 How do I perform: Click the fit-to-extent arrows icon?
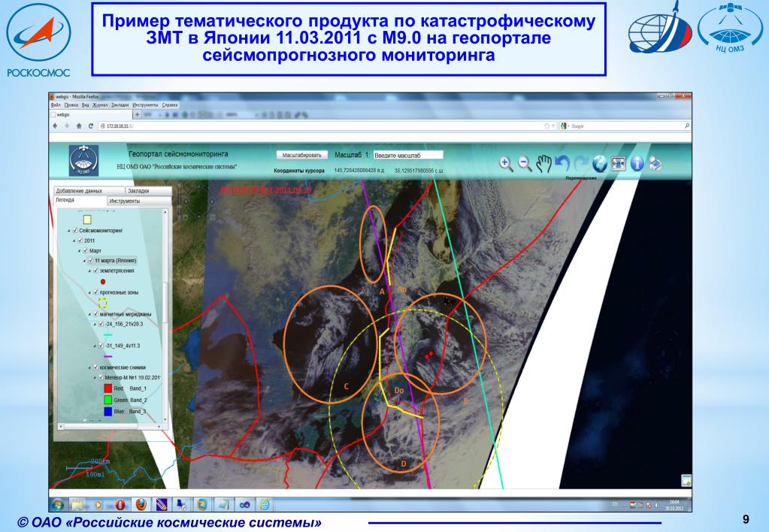coord(618,164)
